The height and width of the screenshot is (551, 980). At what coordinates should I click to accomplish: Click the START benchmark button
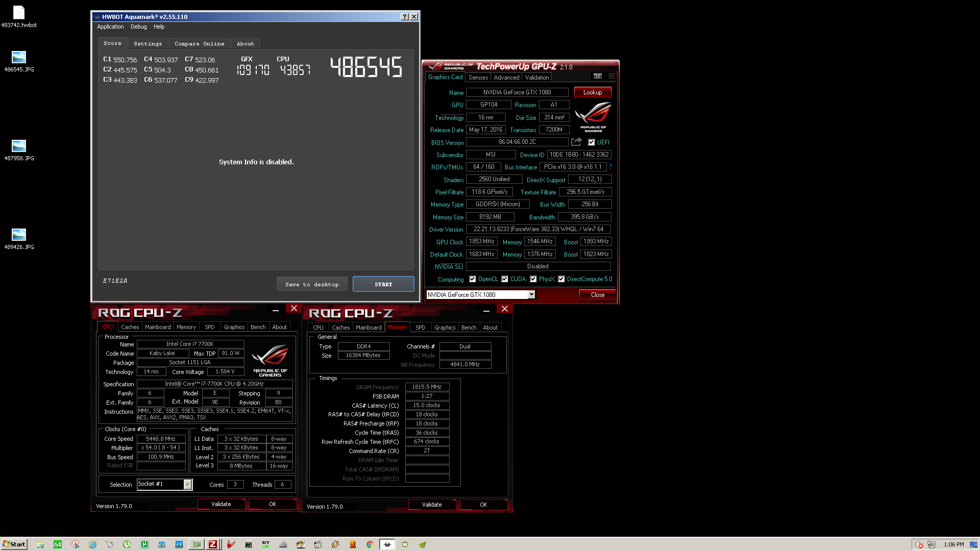pyautogui.click(x=383, y=284)
